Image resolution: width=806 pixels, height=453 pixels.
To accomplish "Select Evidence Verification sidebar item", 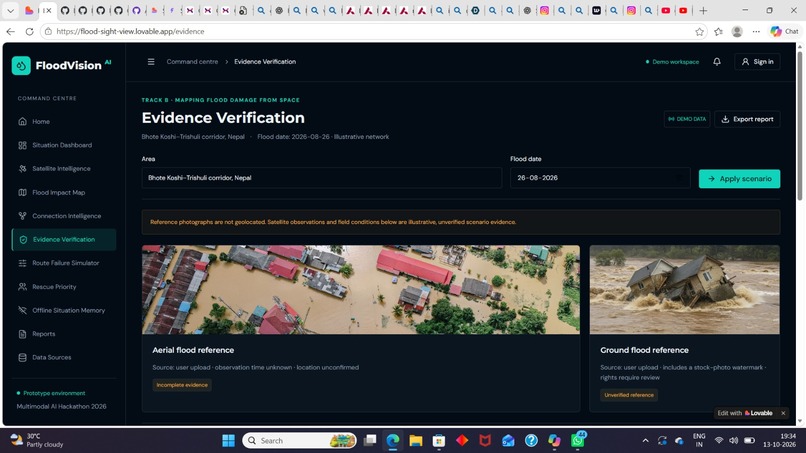I will (x=64, y=240).
